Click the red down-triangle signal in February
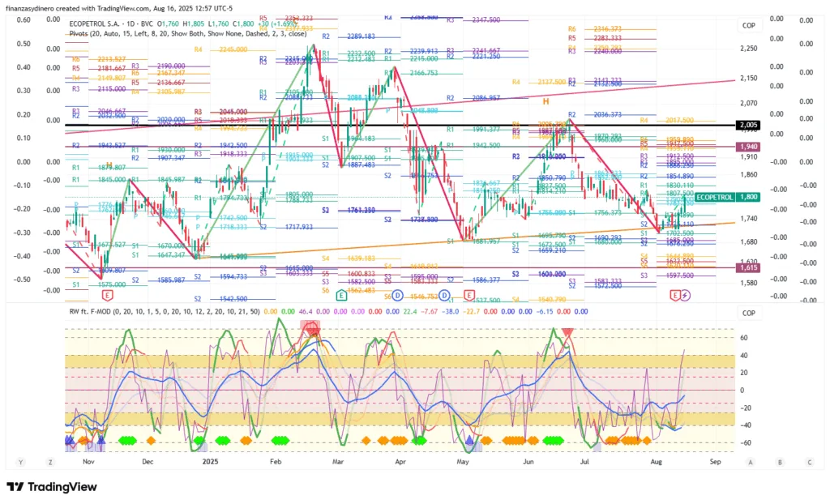Image resolution: width=830 pixels, height=504 pixels. 312,332
